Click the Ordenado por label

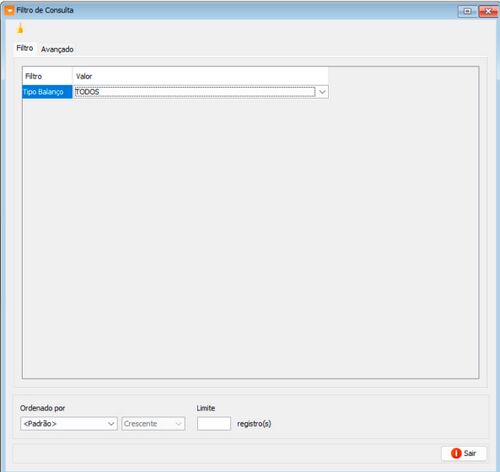(x=42, y=408)
